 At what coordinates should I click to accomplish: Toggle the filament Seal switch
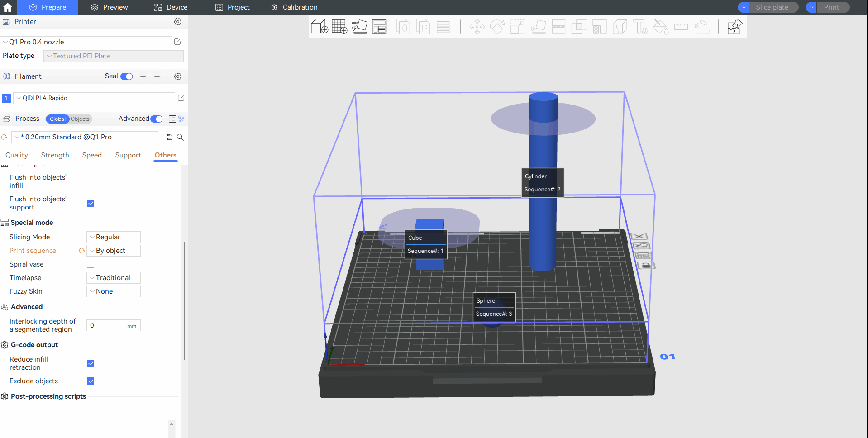tap(127, 76)
